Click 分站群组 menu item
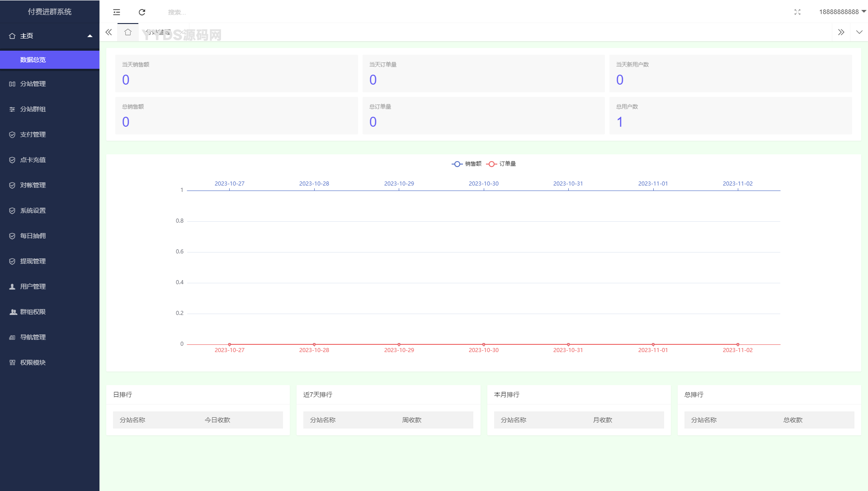The image size is (868, 491). tap(50, 109)
